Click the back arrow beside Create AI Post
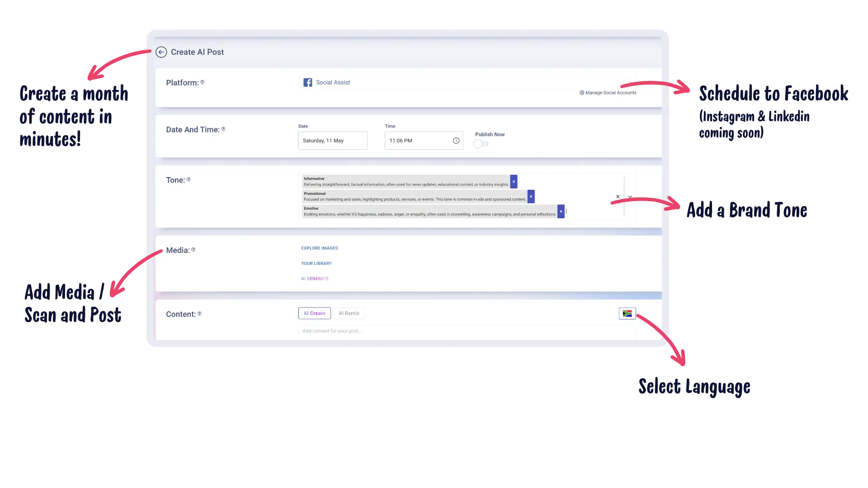 click(161, 52)
